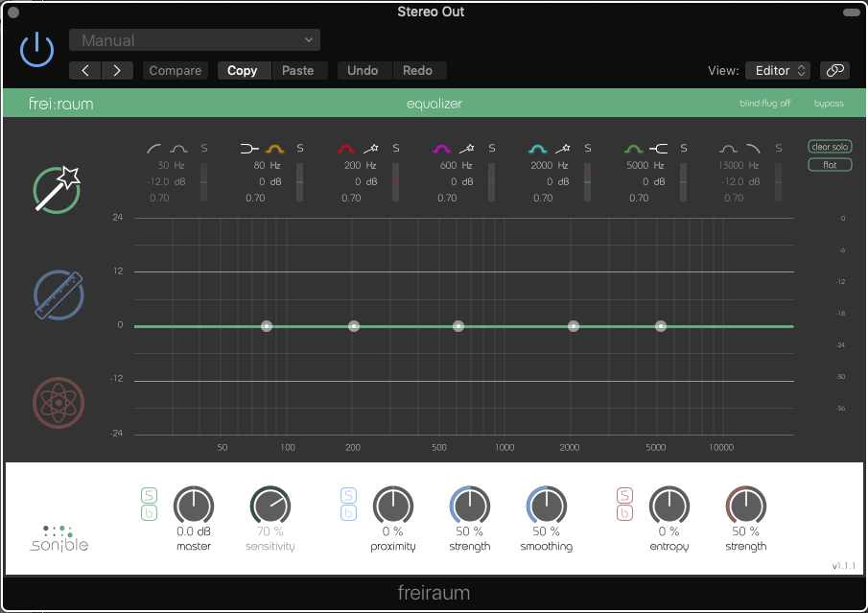Select the magic wand smart EQ mode

57,189
